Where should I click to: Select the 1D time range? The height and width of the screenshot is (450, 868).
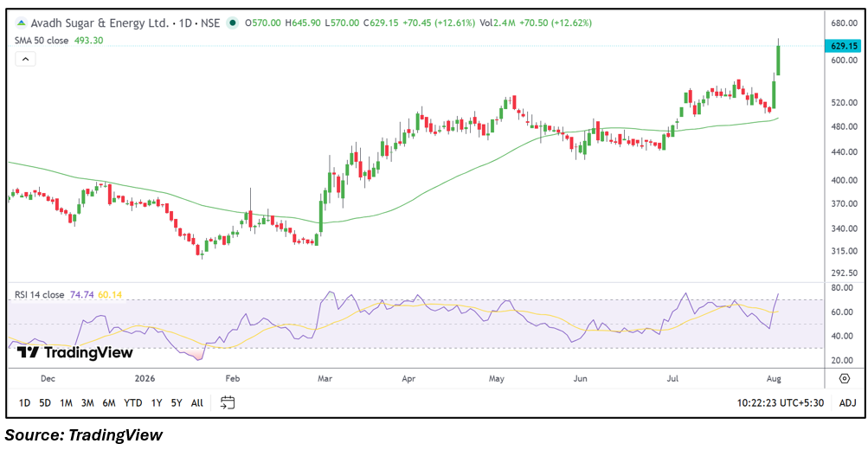click(x=24, y=403)
